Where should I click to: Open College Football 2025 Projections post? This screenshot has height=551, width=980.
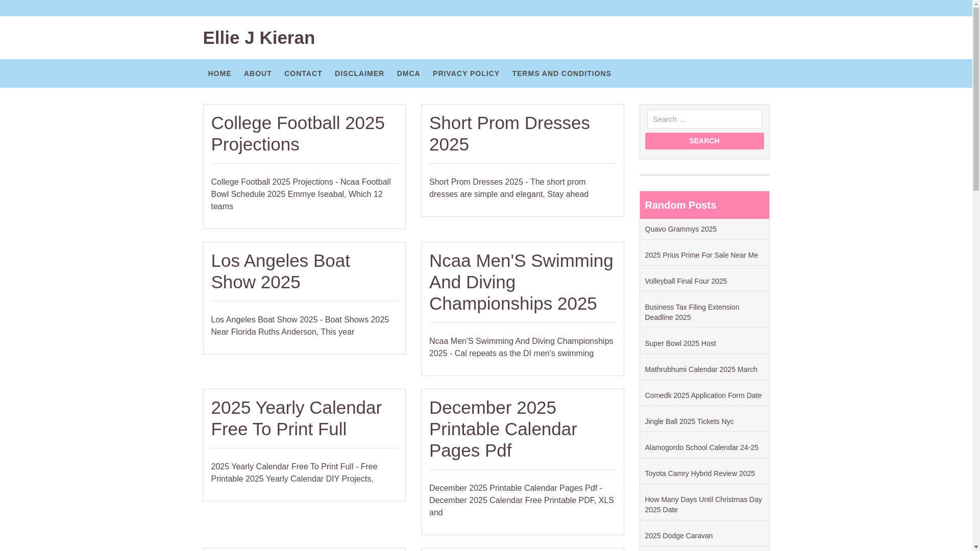298,134
